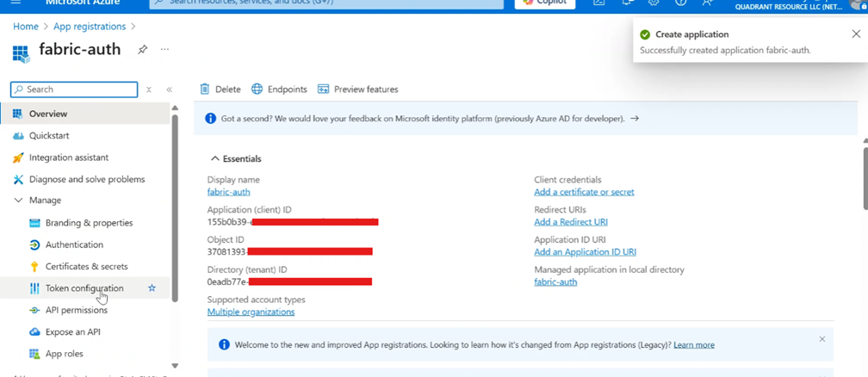Dismiss the Create application notification
Image resolution: width=868 pixels, height=377 pixels.
point(856,34)
